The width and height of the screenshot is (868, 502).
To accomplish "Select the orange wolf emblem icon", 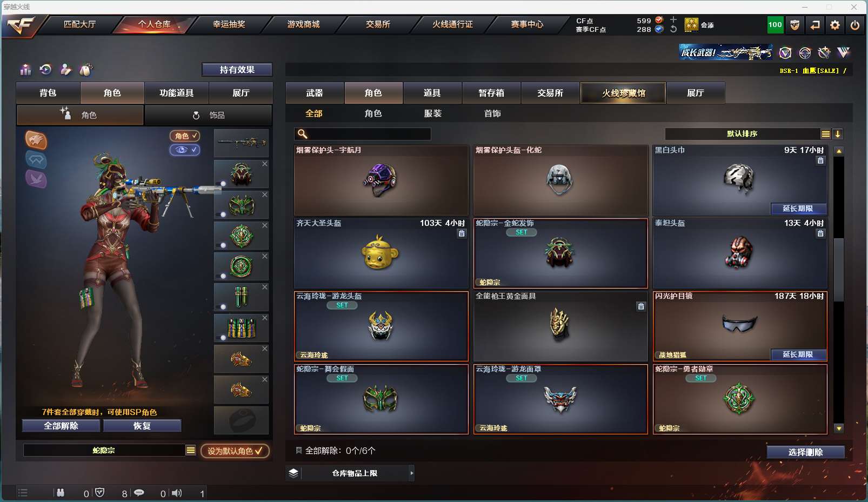I will point(36,140).
